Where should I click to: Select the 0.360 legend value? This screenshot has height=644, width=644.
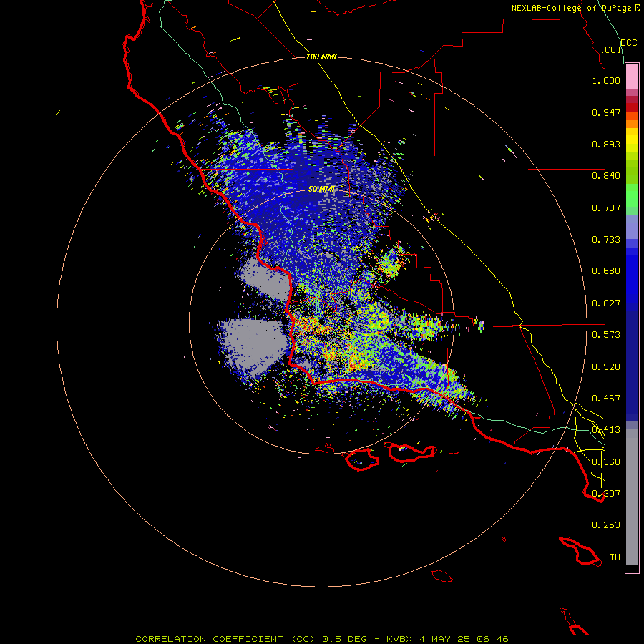pyautogui.click(x=606, y=462)
